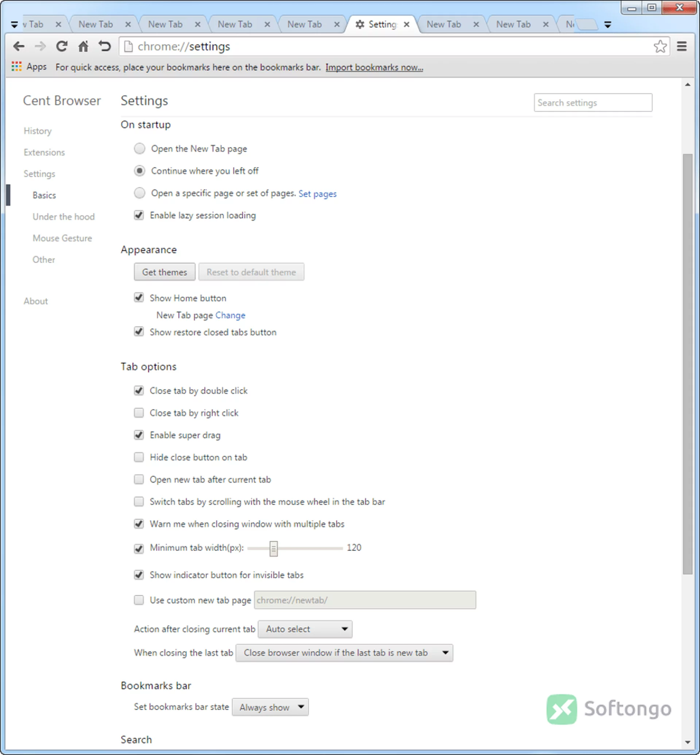Toggle Show Home button checkbox
This screenshot has width=700, height=755.
(x=139, y=298)
